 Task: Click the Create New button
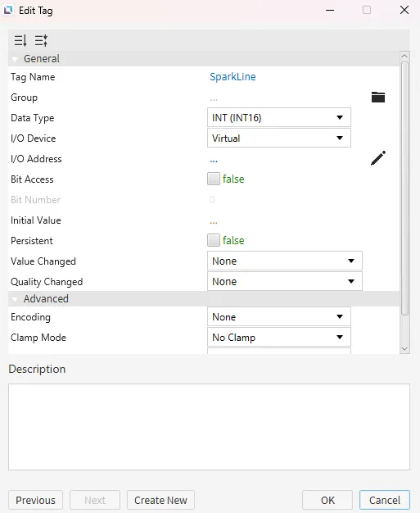(160, 500)
